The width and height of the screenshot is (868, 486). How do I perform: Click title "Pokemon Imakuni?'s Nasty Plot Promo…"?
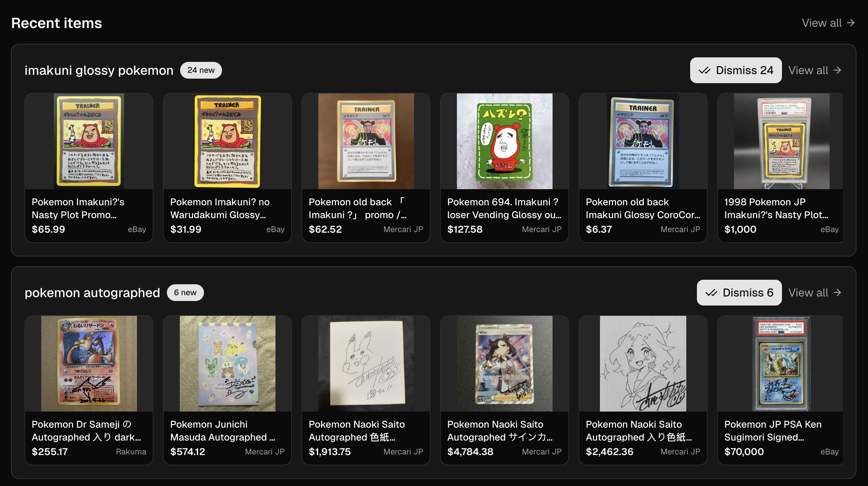click(78, 208)
